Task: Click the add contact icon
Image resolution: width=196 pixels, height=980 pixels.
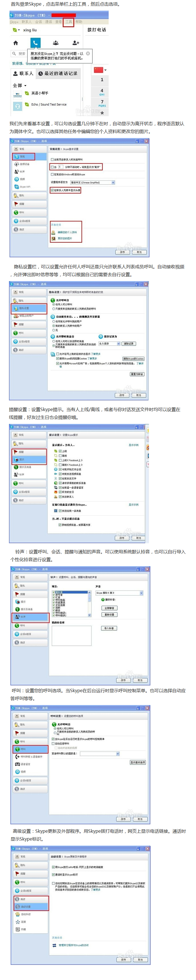Action: tap(76, 43)
